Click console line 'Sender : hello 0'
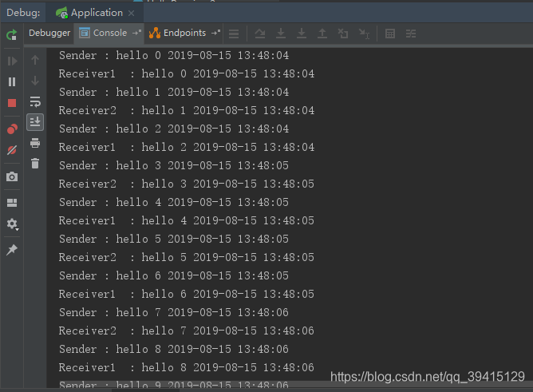The height and width of the screenshot is (392, 533). (174, 55)
